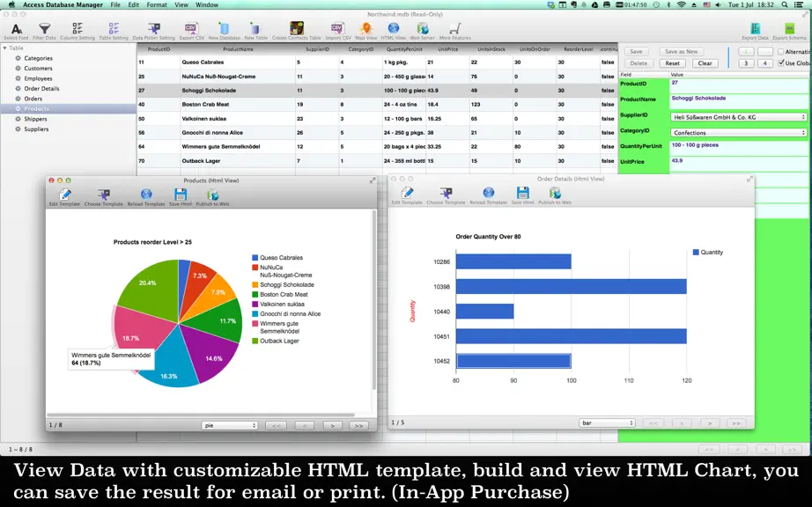This screenshot has height=507, width=812.
Task: Open the Filter Data funnel tool
Action: (x=45, y=29)
